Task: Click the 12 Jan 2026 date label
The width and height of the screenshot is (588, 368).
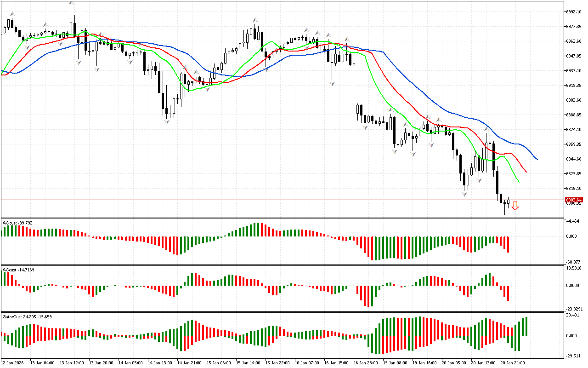Action: point(14,362)
